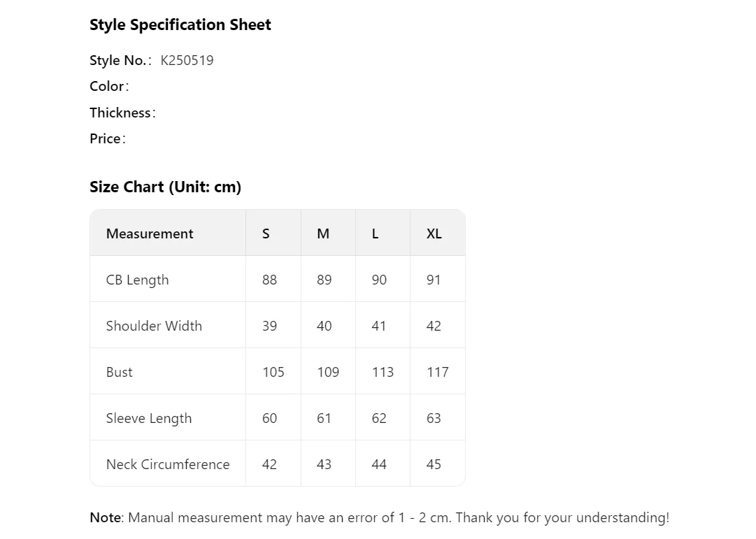Click the Sleeve Length value 61 for M
Image resolution: width=756 pixels, height=539 pixels.
pyautogui.click(x=324, y=419)
